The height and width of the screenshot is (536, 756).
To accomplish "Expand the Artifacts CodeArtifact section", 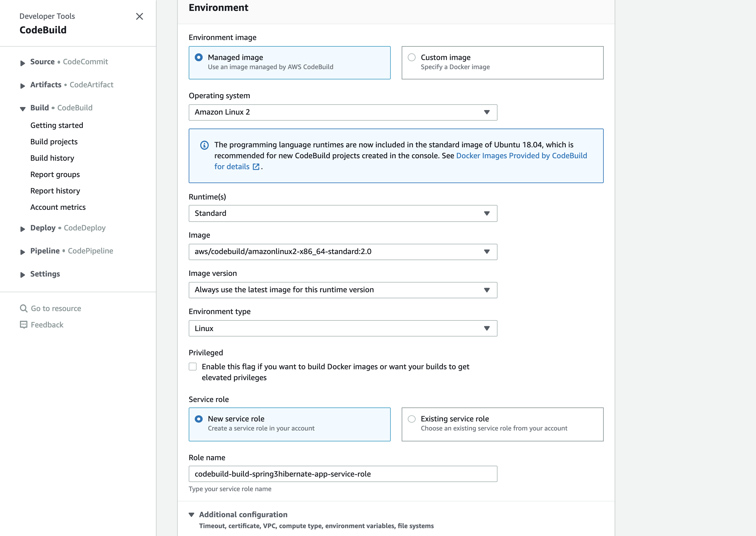I will click(x=22, y=86).
